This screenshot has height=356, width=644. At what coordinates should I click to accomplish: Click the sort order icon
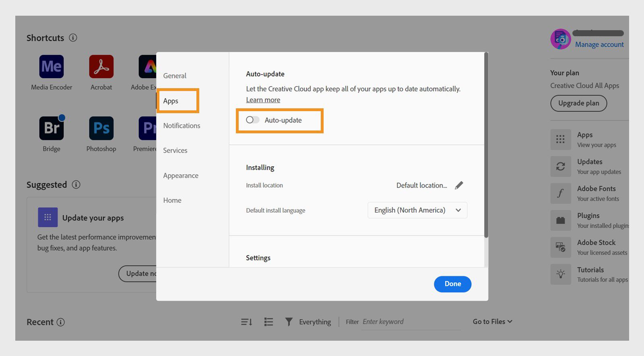click(x=246, y=322)
